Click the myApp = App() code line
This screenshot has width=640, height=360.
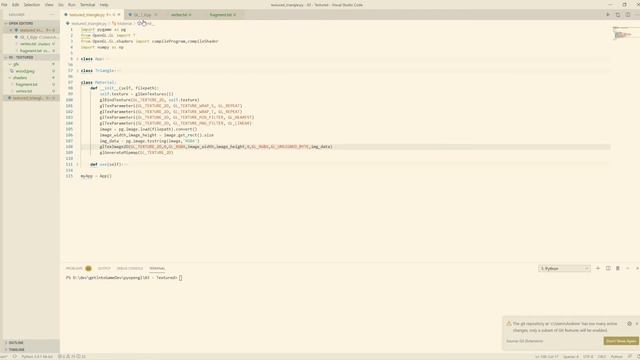(x=96, y=176)
